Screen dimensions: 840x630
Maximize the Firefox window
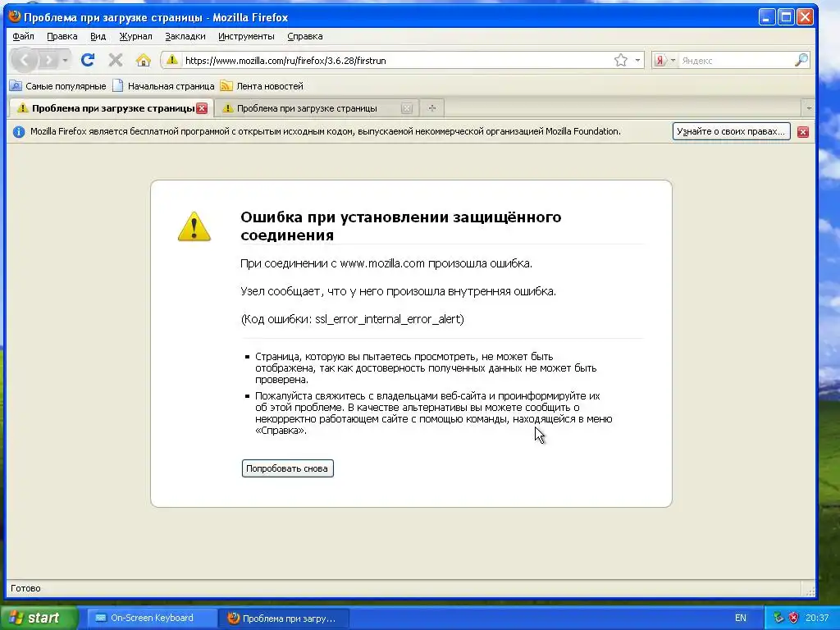[786, 17]
